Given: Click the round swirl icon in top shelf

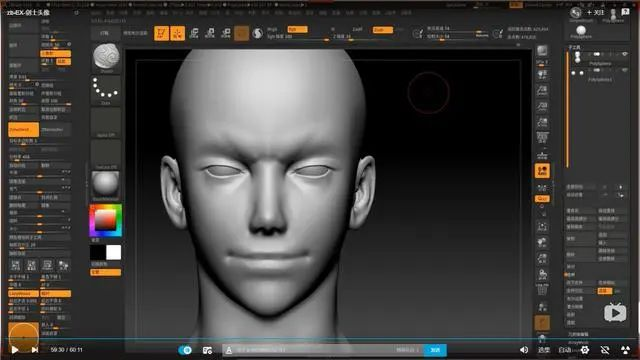Looking at the screenshot, I should 257,33.
